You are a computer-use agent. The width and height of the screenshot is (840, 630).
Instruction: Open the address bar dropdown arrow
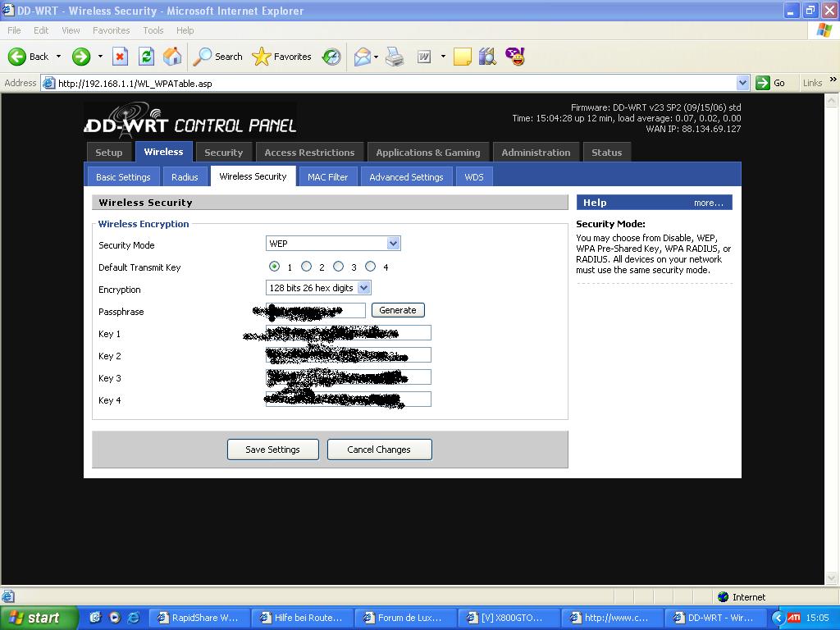(742, 83)
